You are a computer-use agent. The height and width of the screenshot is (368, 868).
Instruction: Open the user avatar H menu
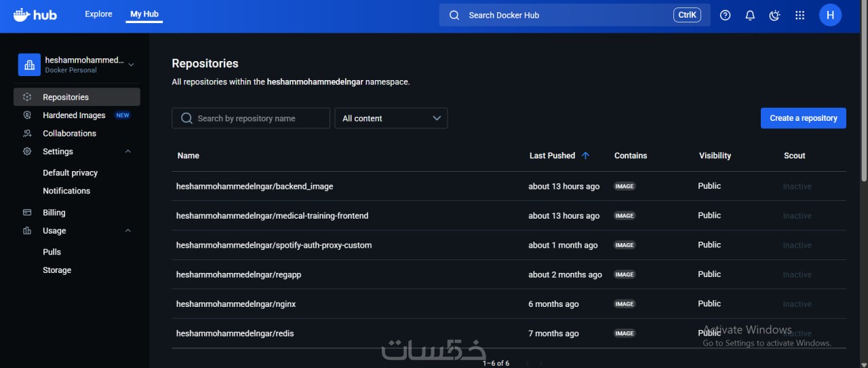click(830, 15)
